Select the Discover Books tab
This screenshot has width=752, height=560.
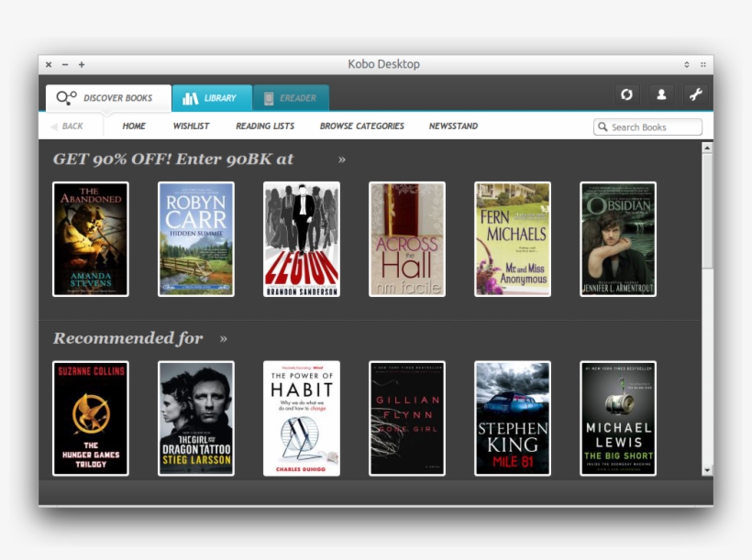[107, 98]
